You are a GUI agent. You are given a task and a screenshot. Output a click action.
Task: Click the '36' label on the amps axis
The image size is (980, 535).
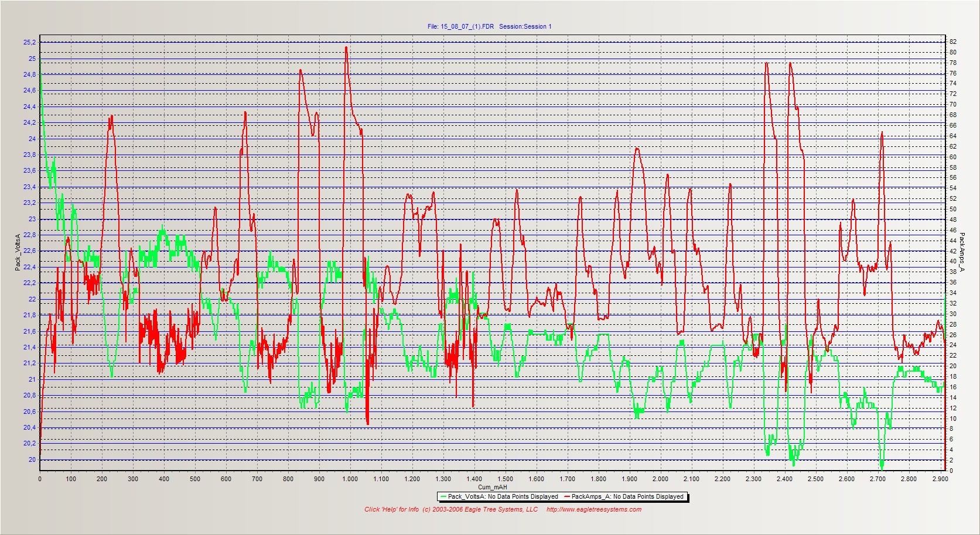[x=953, y=282]
